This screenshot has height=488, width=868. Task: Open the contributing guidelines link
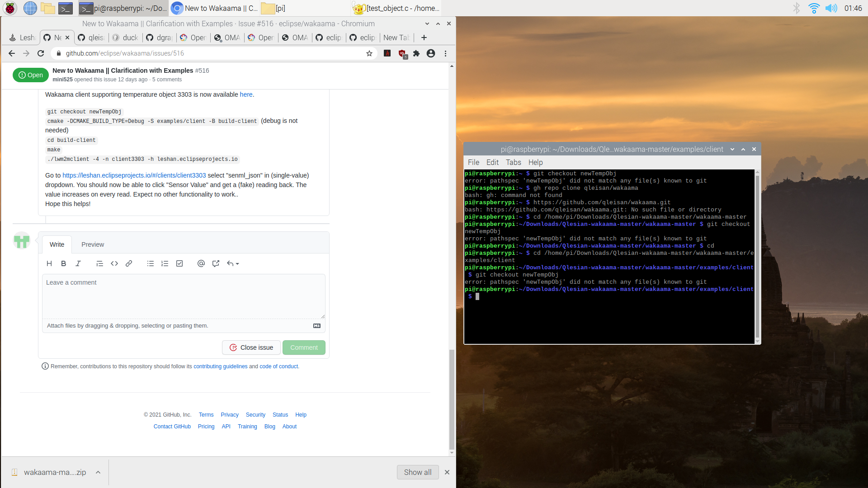pyautogui.click(x=220, y=366)
